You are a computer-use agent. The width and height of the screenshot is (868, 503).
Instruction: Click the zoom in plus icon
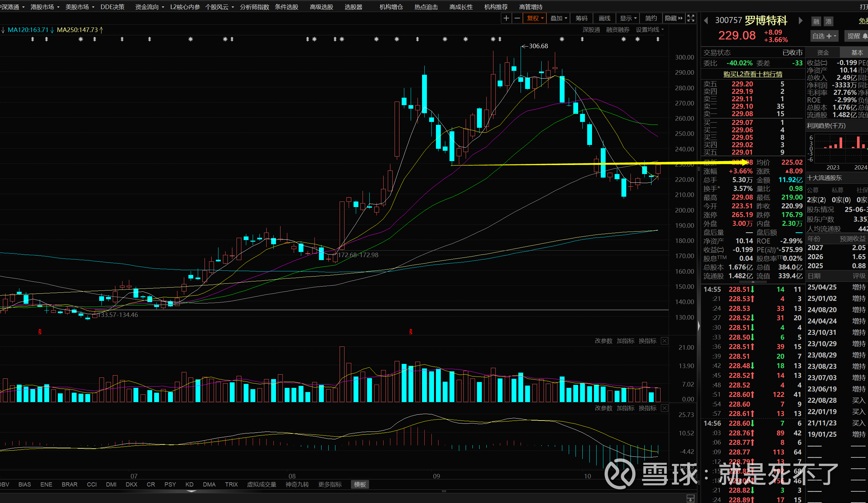point(506,18)
